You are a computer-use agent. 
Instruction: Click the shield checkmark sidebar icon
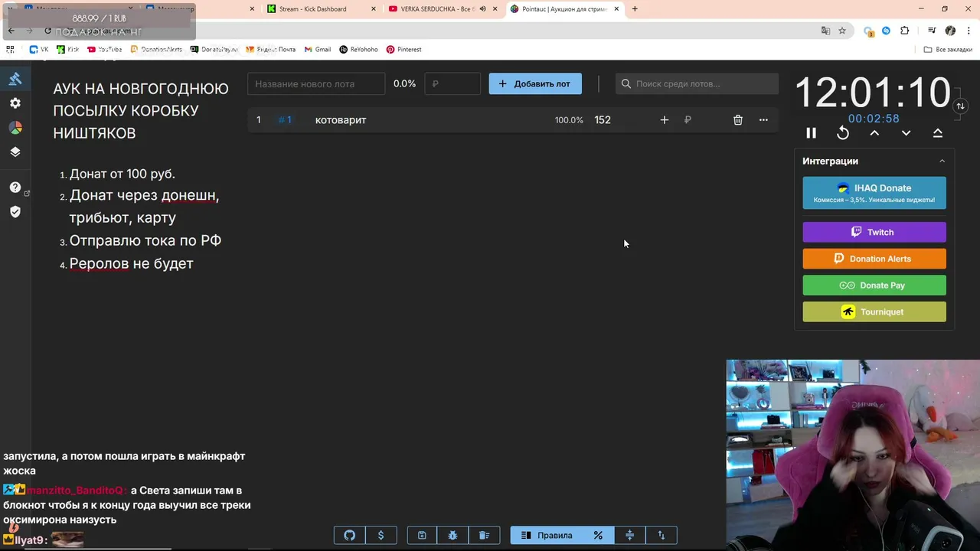(x=15, y=212)
